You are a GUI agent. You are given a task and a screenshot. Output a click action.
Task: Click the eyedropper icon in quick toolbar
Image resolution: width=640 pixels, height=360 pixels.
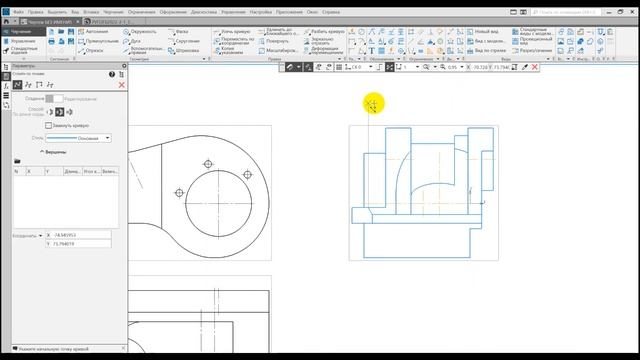525,67
